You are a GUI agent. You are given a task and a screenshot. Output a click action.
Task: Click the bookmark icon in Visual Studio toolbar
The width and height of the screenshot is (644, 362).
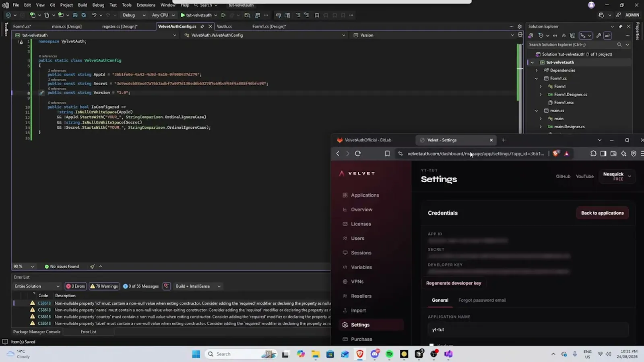coord(317,15)
